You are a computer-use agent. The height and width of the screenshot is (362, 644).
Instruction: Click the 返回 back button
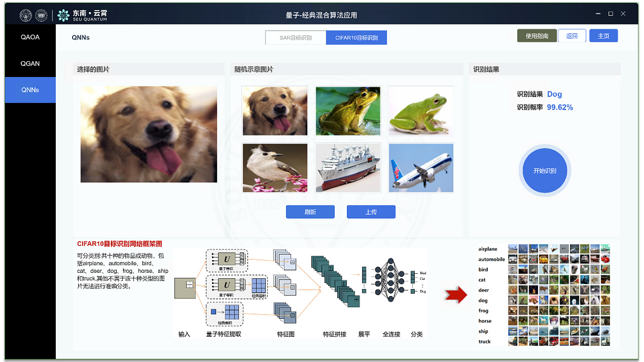tap(571, 35)
